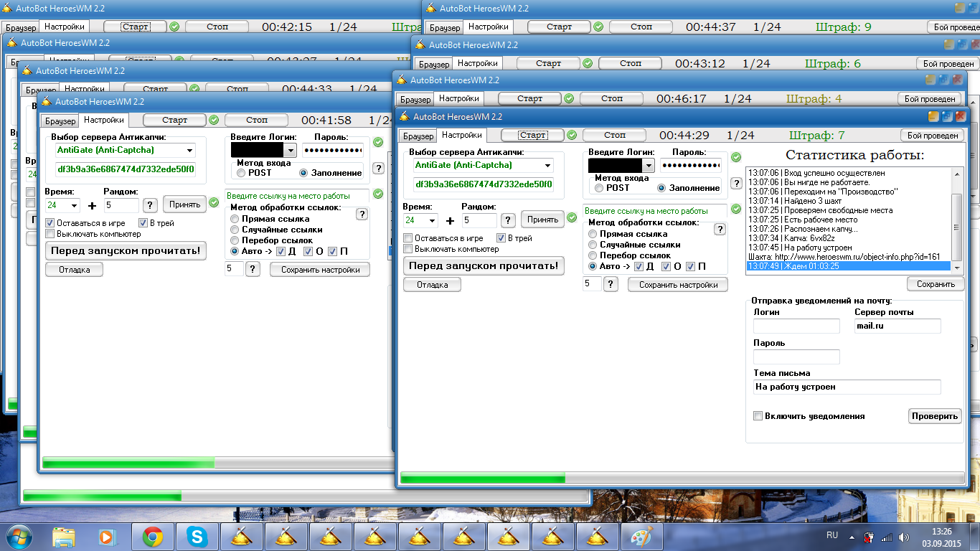Open Настройки tab in 00:42:15 window
The width and height of the screenshot is (980, 551).
pos(63,27)
